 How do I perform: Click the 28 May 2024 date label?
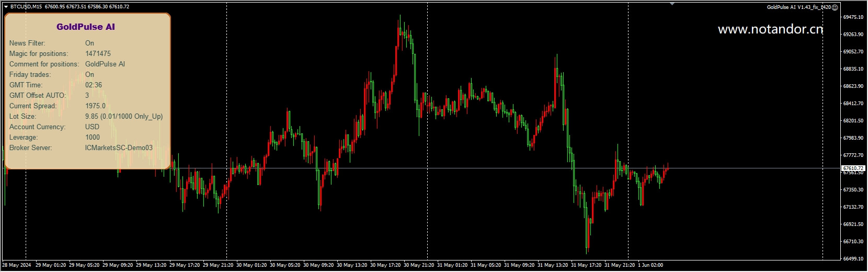(x=17, y=265)
